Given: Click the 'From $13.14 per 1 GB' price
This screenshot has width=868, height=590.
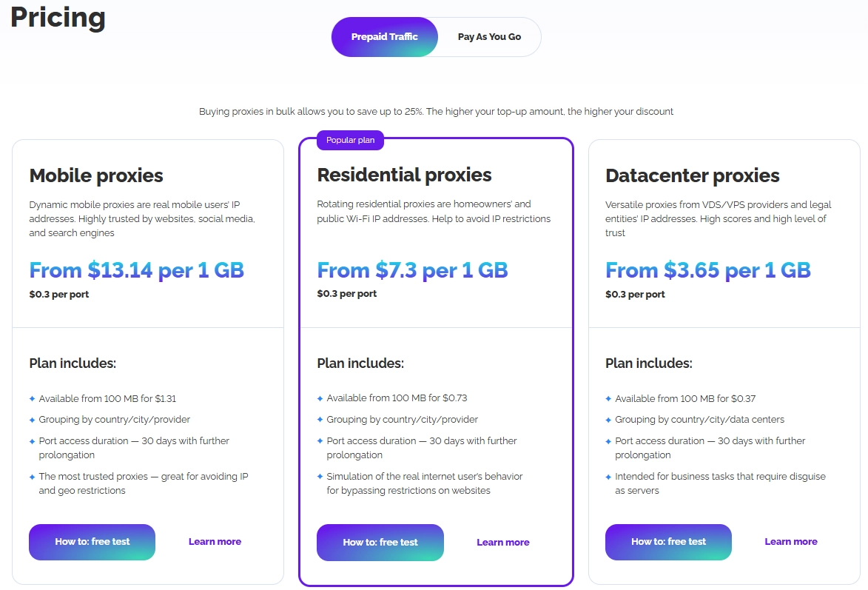Looking at the screenshot, I should point(137,270).
